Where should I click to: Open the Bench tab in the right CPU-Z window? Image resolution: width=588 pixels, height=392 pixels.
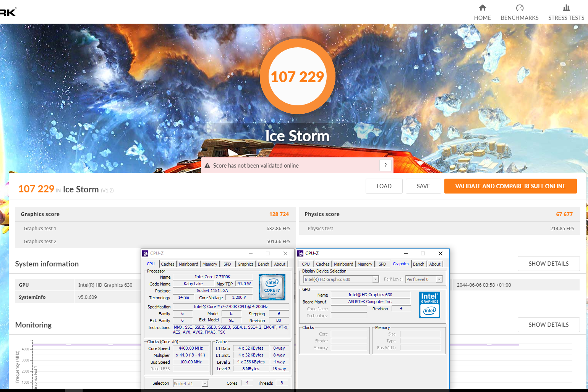tap(419, 264)
